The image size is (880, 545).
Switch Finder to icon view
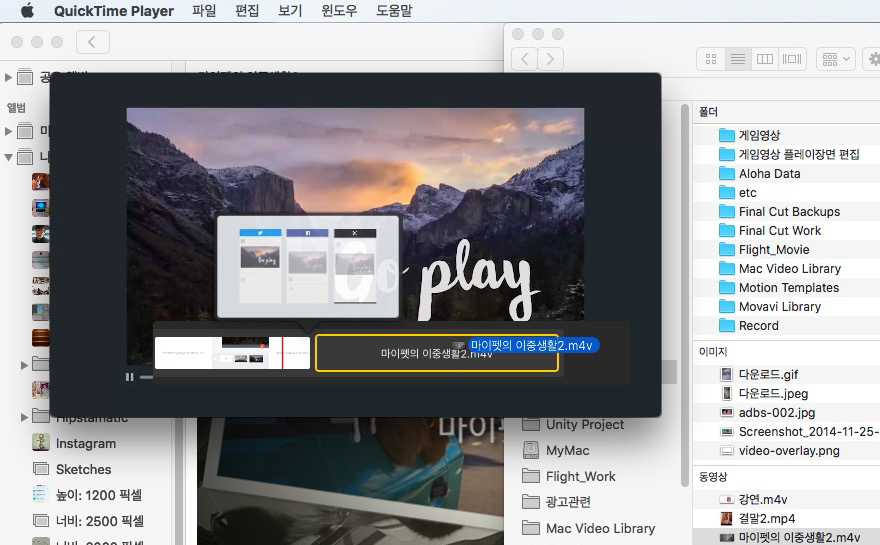(711, 59)
